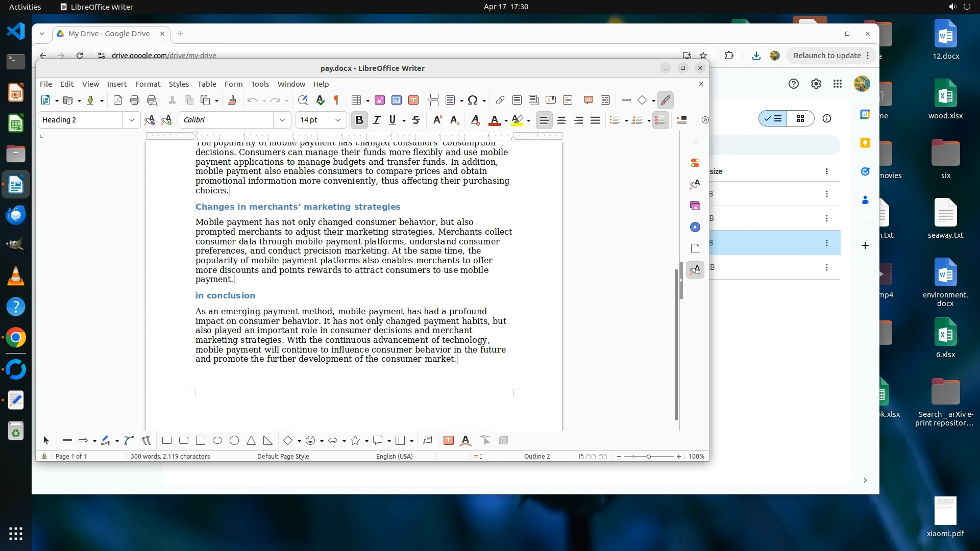The height and width of the screenshot is (551, 980).
Task: Open the Format menu
Action: pos(148,84)
